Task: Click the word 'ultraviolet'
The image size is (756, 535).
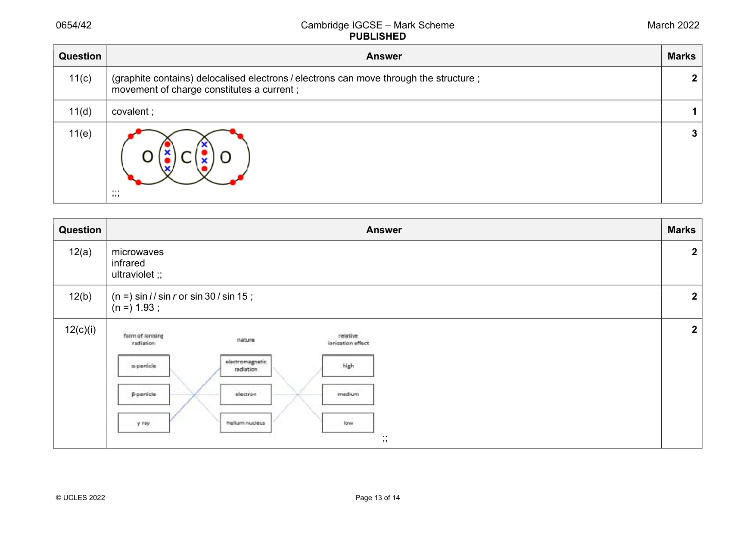Action: pyautogui.click(x=133, y=274)
